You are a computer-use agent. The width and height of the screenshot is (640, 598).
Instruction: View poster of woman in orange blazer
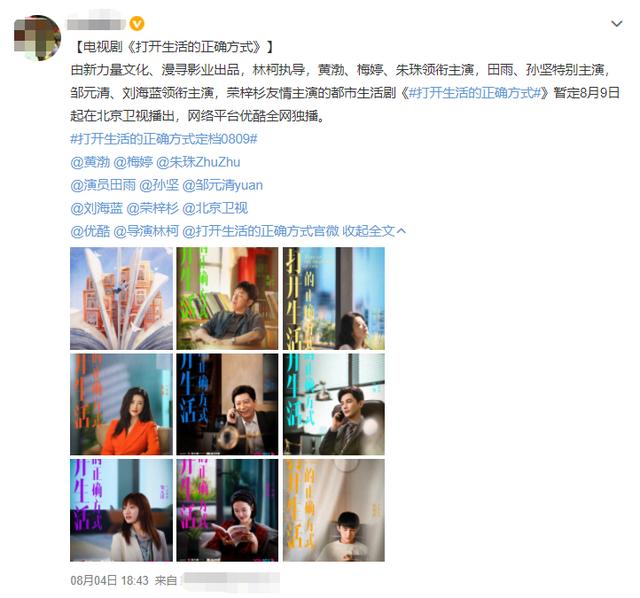(121, 404)
